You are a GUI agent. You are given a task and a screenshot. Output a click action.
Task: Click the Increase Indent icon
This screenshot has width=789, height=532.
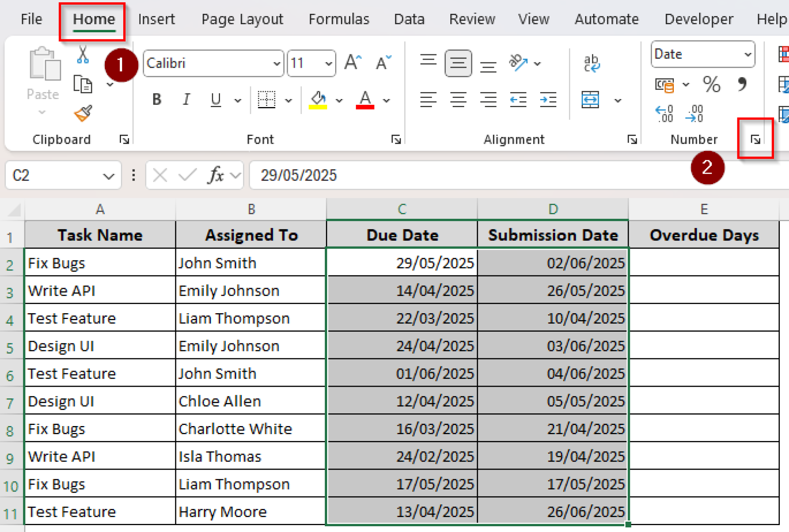tap(548, 100)
